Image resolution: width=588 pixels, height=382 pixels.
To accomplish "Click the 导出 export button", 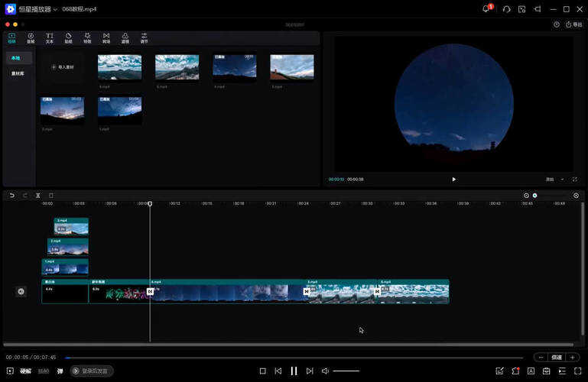I will 573,24.
